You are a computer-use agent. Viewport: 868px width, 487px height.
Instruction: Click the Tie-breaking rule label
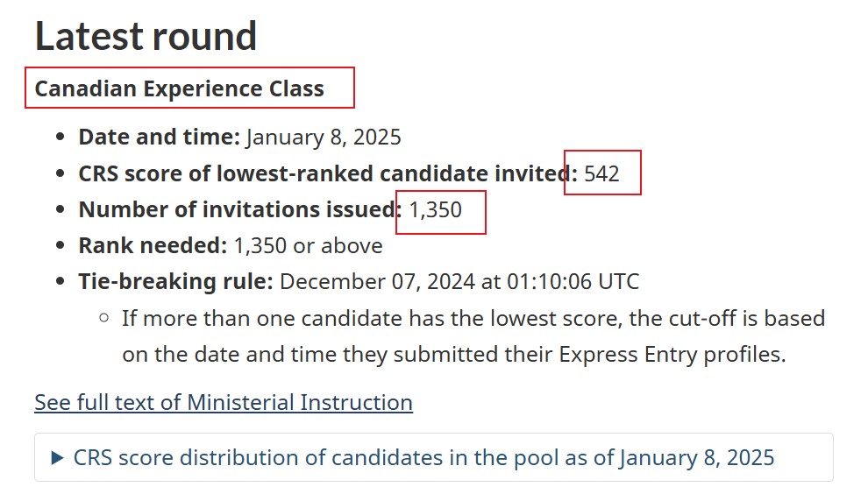[176, 281]
